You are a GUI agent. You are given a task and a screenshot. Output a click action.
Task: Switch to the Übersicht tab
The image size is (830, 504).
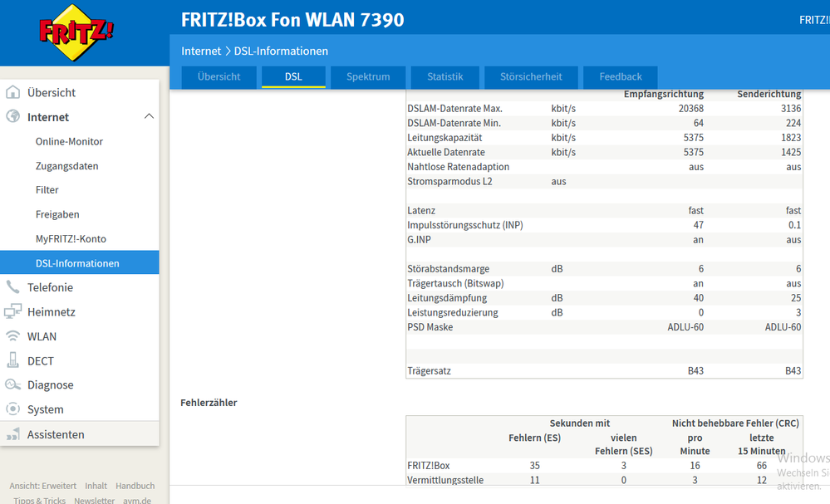tap(219, 76)
